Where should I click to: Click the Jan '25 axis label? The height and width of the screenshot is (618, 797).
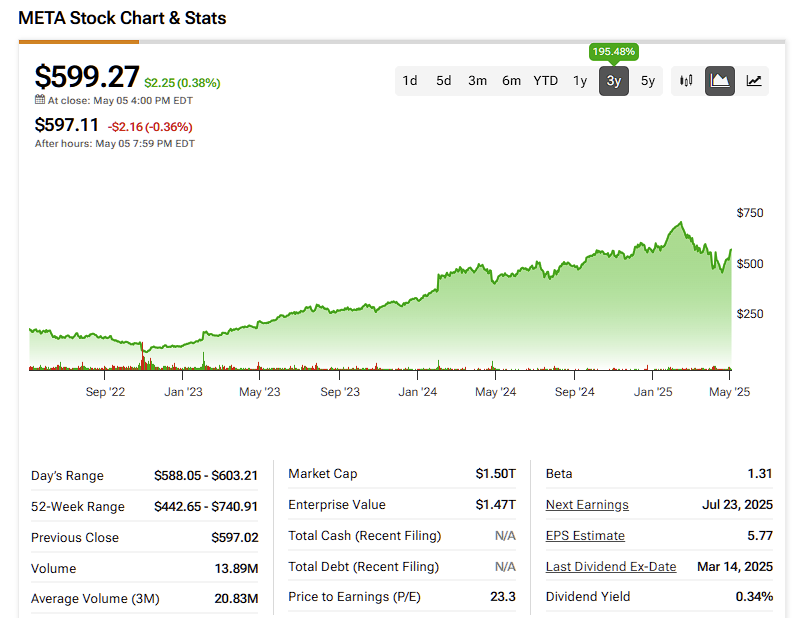coord(653,392)
